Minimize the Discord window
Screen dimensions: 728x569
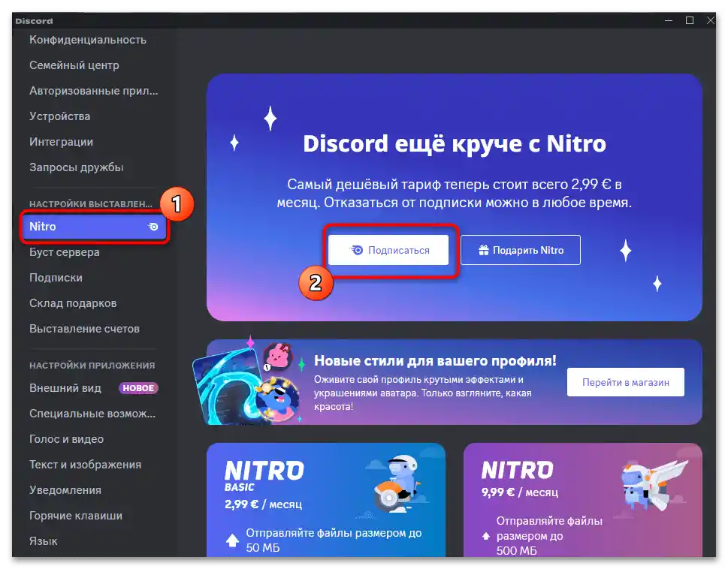click(669, 20)
